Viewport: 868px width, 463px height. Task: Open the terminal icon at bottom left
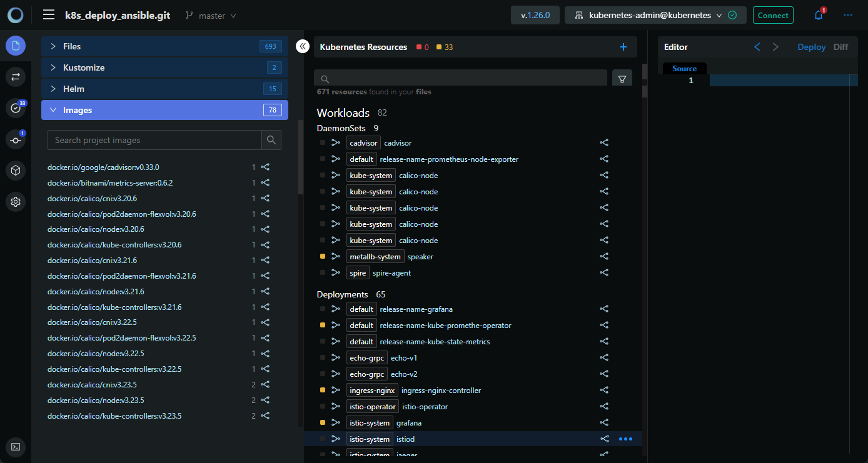coord(16,447)
